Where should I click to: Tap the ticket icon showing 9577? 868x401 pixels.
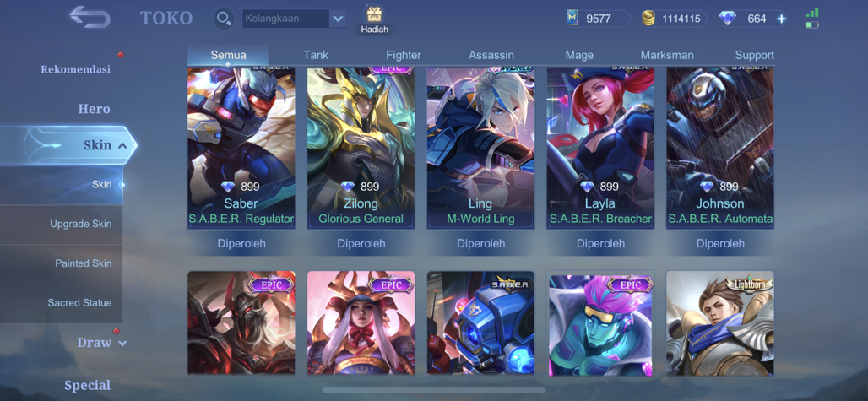pos(572,19)
